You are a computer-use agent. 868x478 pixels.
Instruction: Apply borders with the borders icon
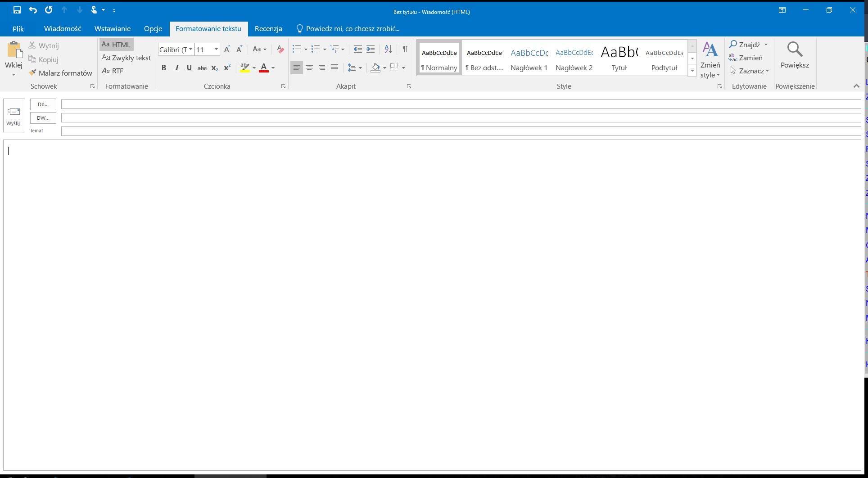click(394, 68)
